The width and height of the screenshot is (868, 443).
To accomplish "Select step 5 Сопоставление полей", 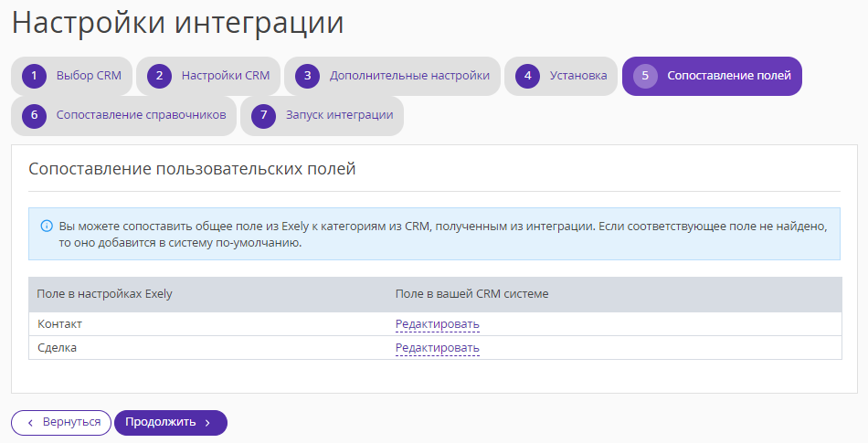I will (712, 76).
